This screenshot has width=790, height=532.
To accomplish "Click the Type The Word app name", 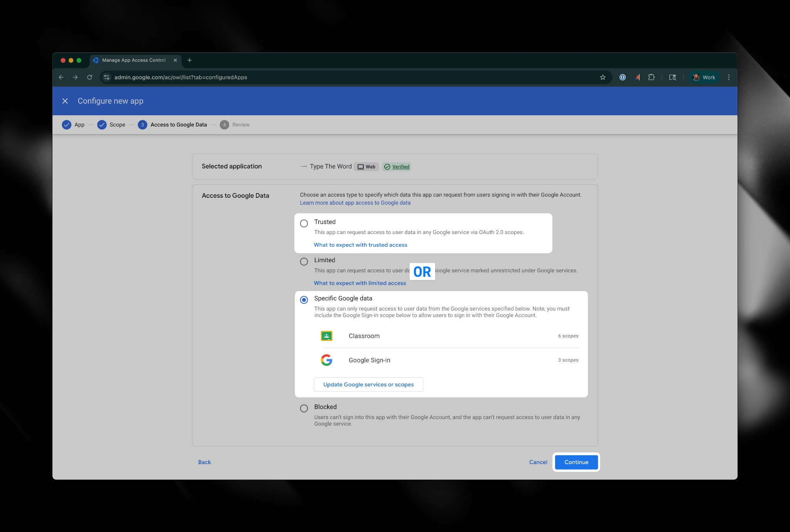I will click(331, 167).
